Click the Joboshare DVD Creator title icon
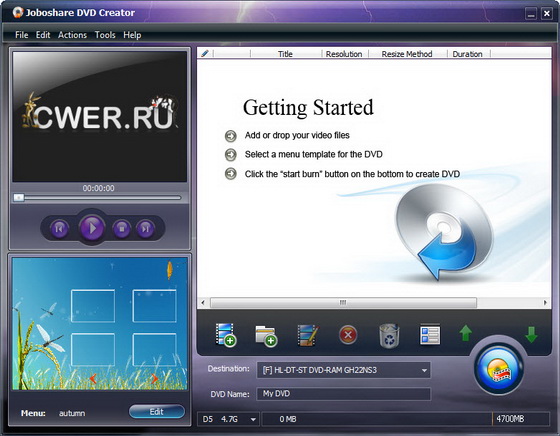Image resolution: width=560 pixels, height=436 pixels. coord(18,12)
